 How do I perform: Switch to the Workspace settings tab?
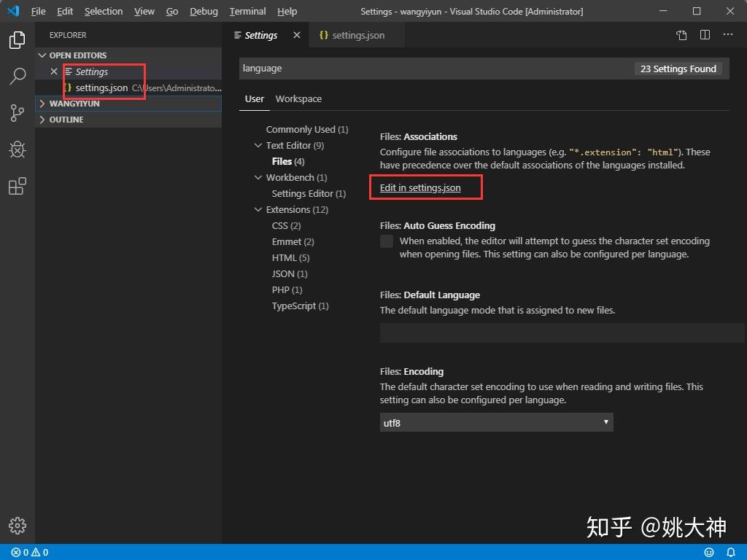point(298,99)
